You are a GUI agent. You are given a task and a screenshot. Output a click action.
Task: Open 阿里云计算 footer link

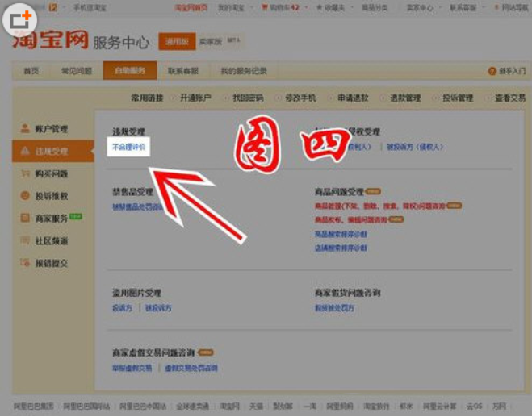pos(439,406)
